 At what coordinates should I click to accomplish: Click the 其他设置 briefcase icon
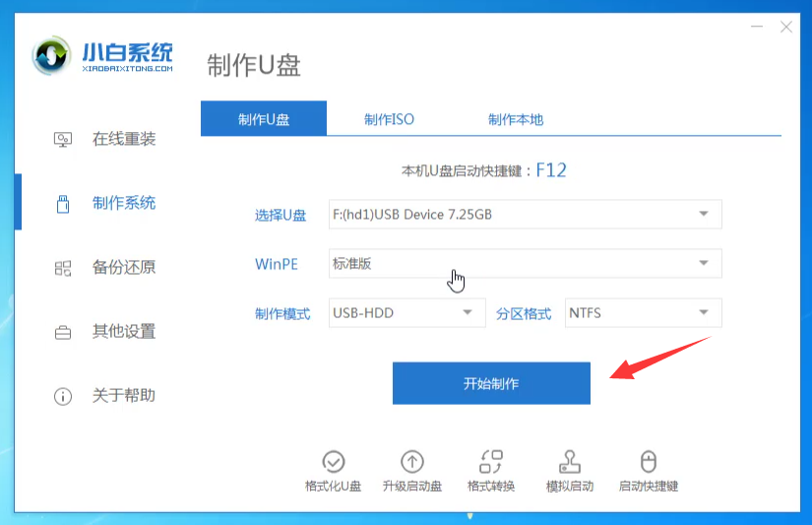pos(63,332)
